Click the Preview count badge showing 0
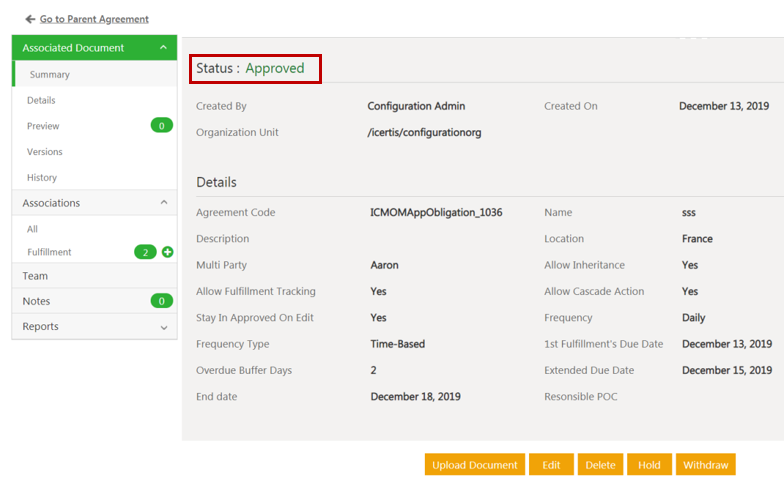Image resolution: width=784 pixels, height=489 pixels. (161, 126)
